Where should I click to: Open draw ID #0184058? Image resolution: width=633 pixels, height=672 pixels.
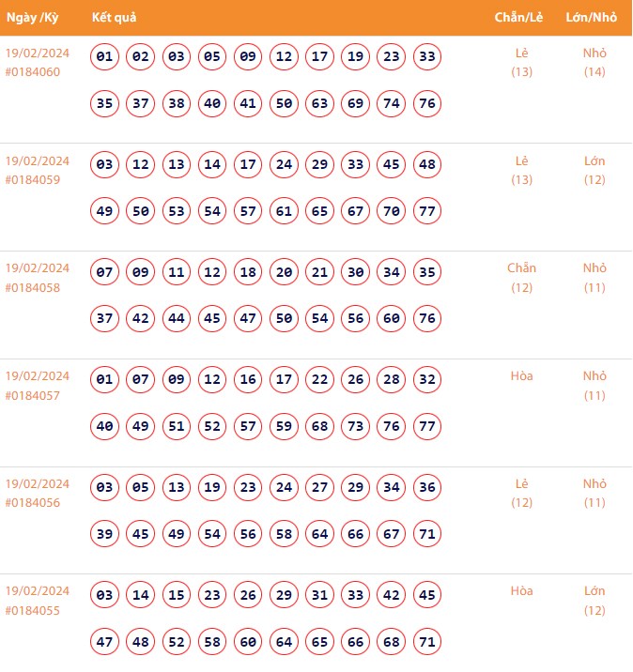coord(33,288)
